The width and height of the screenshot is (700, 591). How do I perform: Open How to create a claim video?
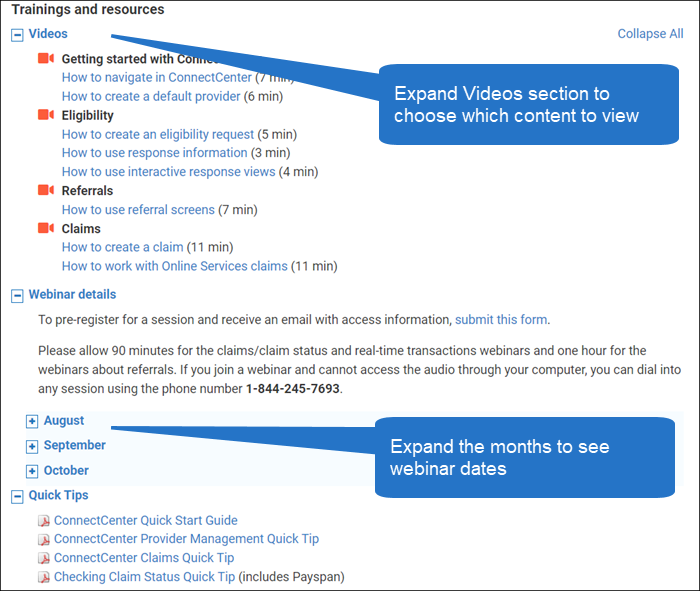click(122, 247)
